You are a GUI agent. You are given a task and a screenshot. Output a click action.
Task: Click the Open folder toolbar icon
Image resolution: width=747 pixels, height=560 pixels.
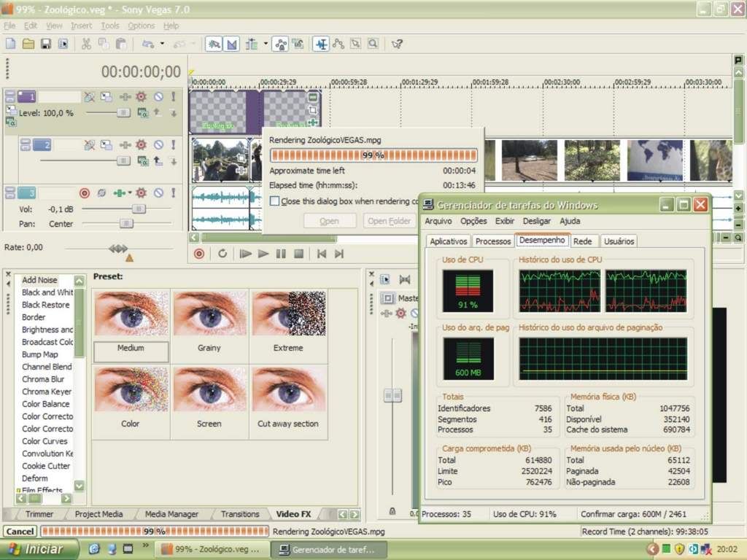[x=28, y=44]
